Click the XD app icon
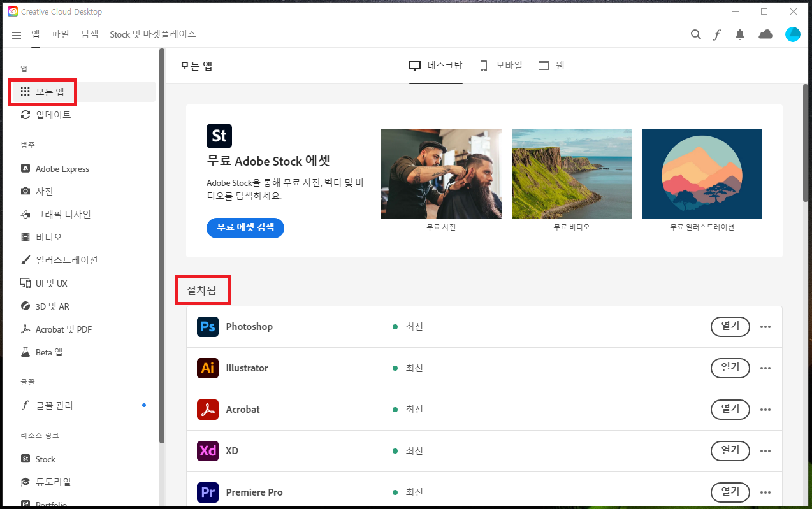Image resolution: width=812 pixels, height=509 pixels. pyautogui.click(x=208, y=451)
